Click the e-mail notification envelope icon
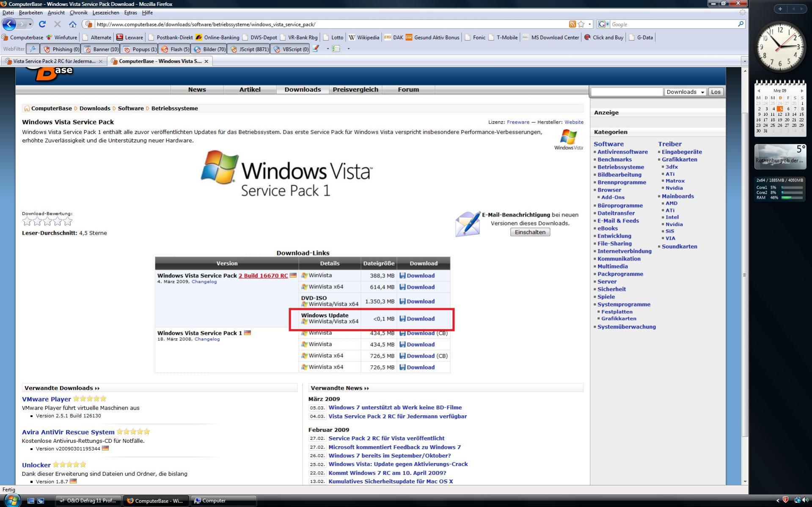 tap(468, 224)
